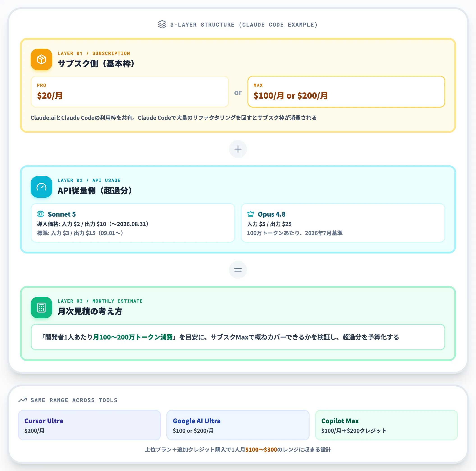Click the 'SAME RANGE ACROSS TOOLS' heading
This screenshot has width=476, height=471.
click(x=74, y=400)
